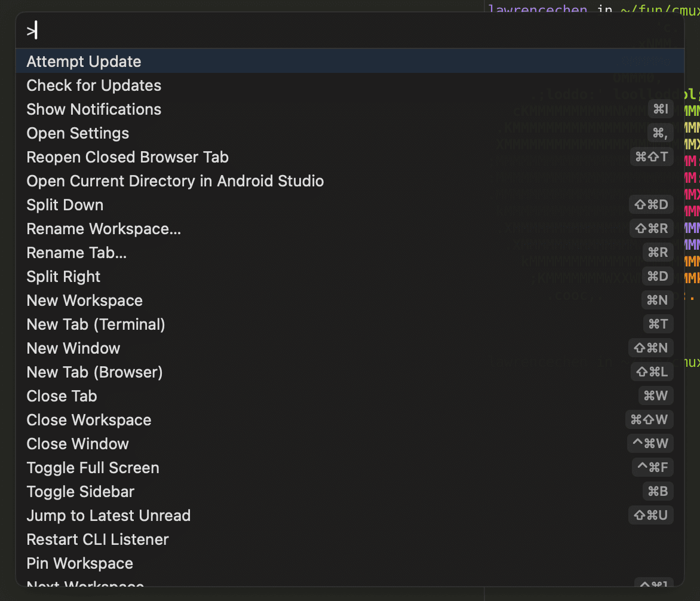Viewport: 700px width, 601px height.
Task: Choose the New Window command
Action: [x=73, y=348]
